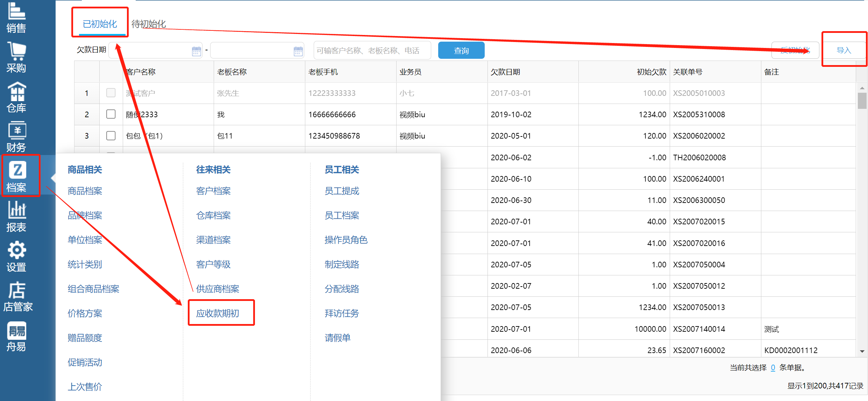Open 分配线路 menu entry
This screenshot has height=401, width=868.
342,289
